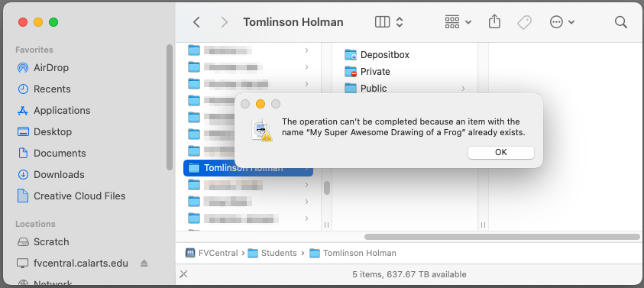
Task: Toggle view options stepper arrows
Action: click(x=400, y=22)
